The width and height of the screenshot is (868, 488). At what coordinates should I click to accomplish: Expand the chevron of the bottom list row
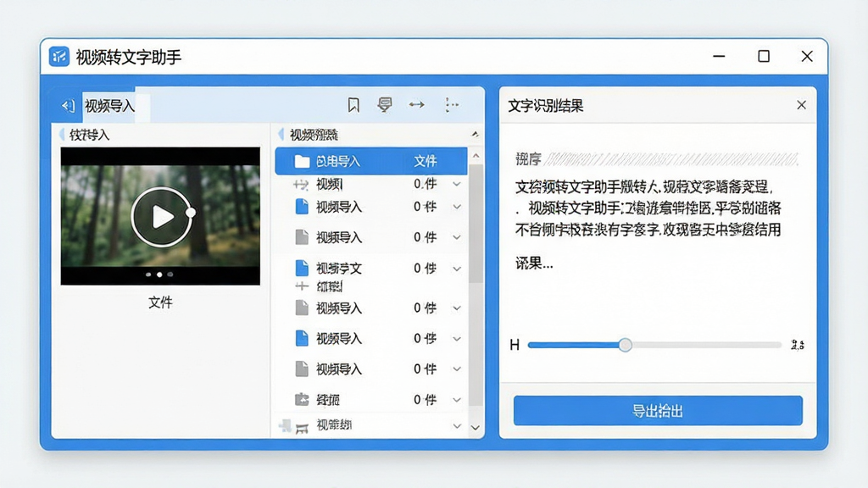click(457, 426)
